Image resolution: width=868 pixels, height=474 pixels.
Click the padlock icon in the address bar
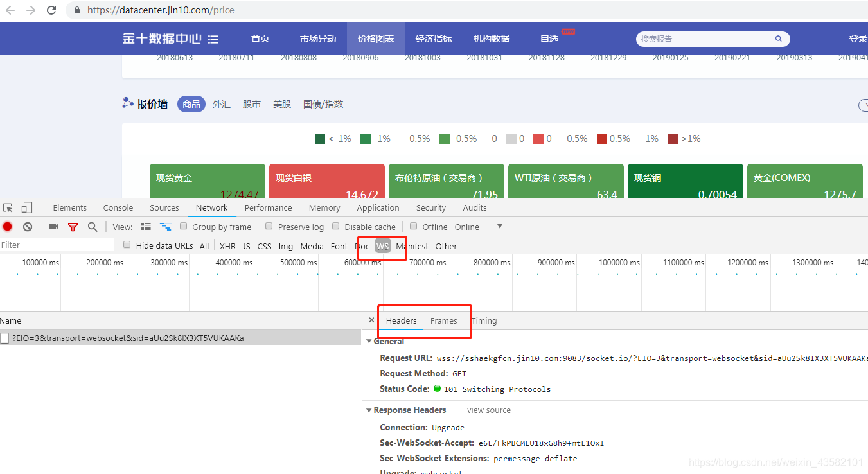point(77,10)
